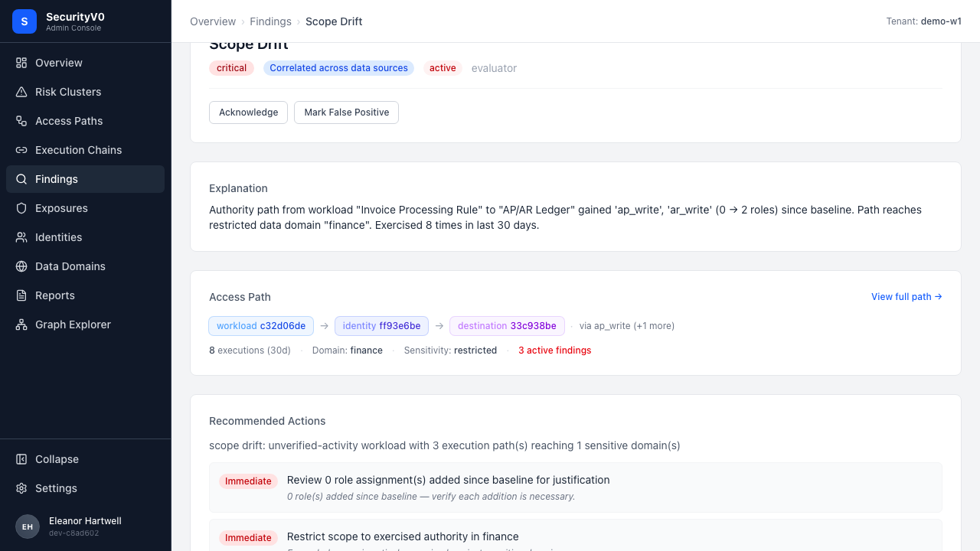Go to Access Paths section
This screenshot has height=551, width=980.
tap(85, 121)
